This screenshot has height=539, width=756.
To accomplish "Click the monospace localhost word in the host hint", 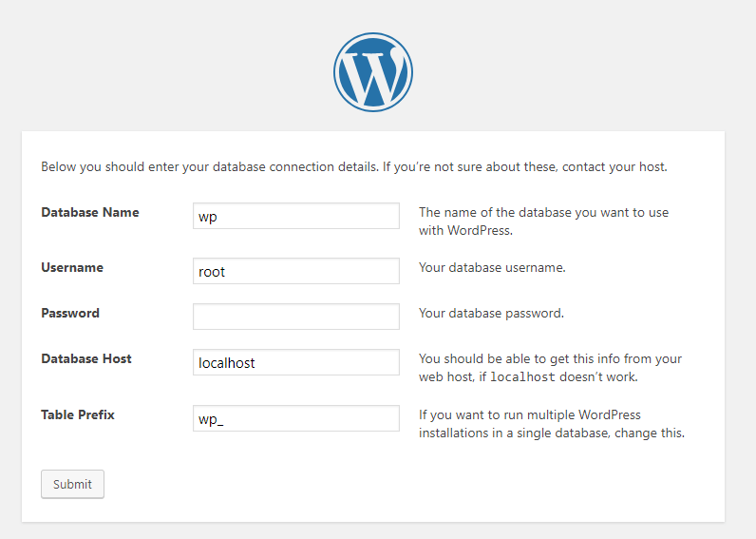I will coord(522,376).
